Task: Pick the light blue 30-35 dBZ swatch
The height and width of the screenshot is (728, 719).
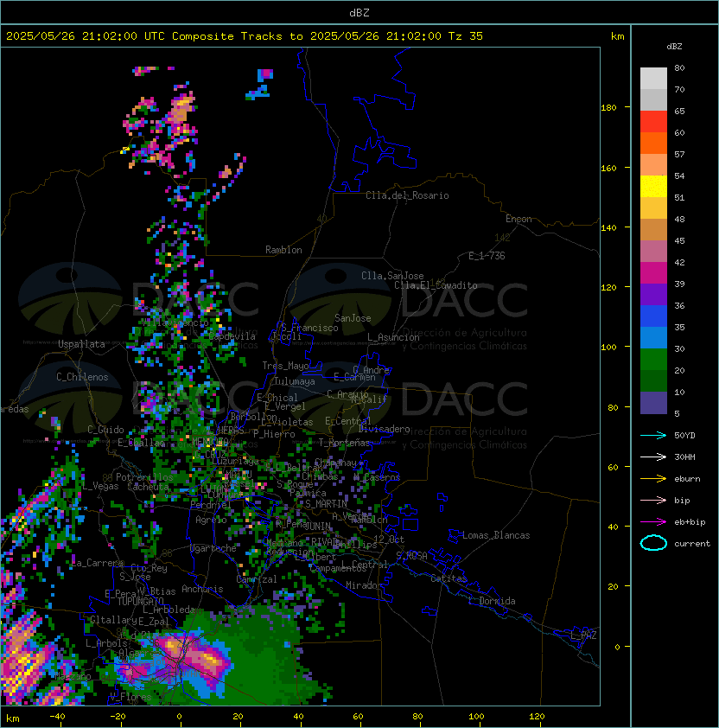Action: tap(653, 338)
